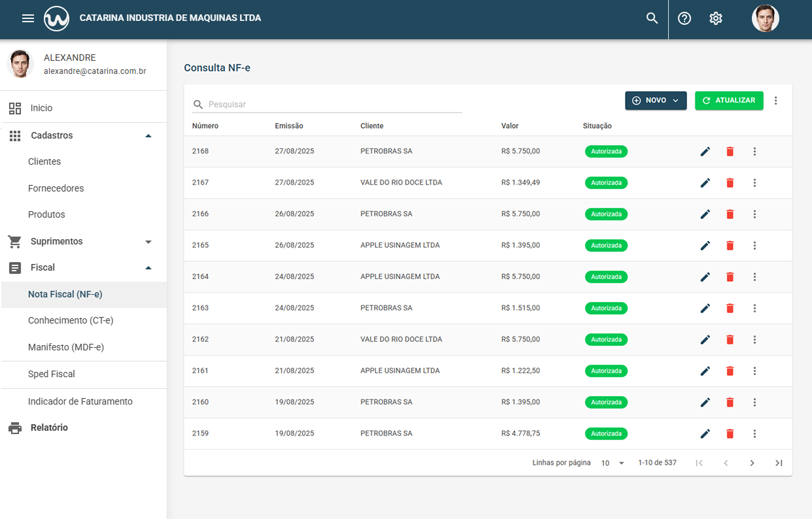Edit invoice 2168 with pencil icon

click(705, 152)
